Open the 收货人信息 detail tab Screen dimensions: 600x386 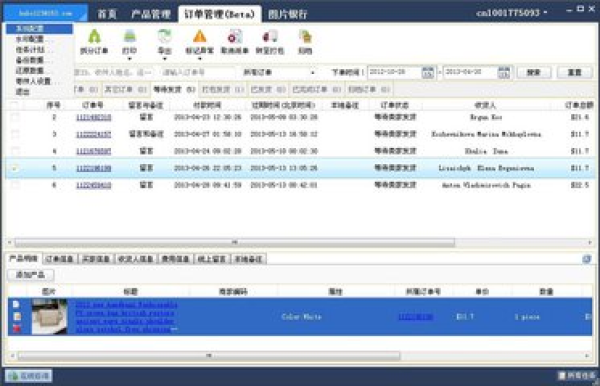(135, 259)
